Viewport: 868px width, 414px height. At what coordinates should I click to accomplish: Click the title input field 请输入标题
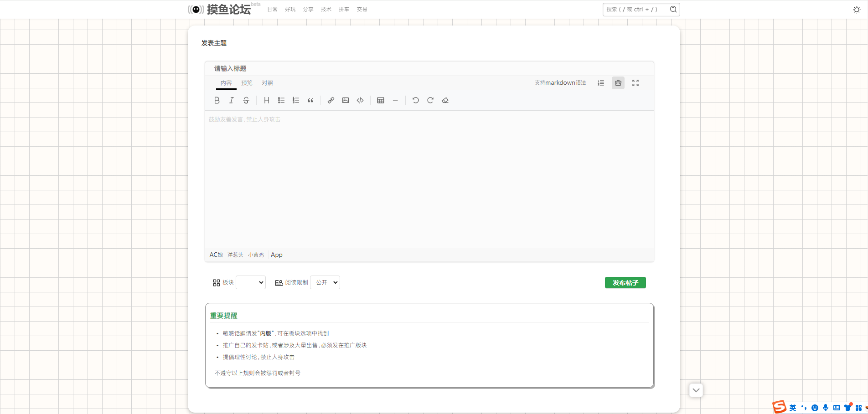pos(429,68)
